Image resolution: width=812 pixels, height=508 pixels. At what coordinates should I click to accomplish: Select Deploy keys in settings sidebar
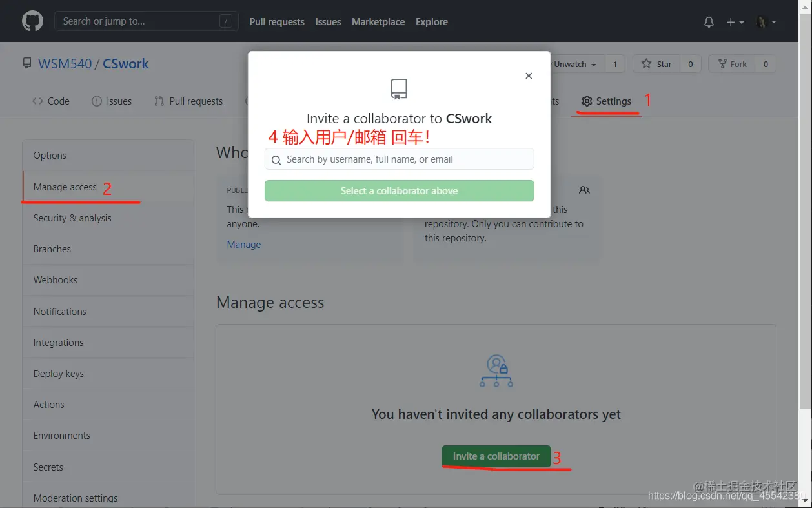pyautogui.click(x=108, y=374)
